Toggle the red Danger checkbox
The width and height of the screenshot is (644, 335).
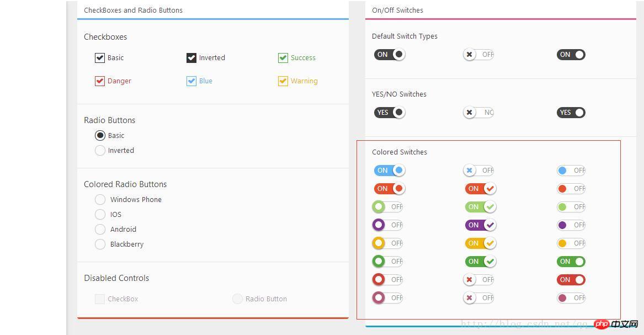tap(100, 81)
